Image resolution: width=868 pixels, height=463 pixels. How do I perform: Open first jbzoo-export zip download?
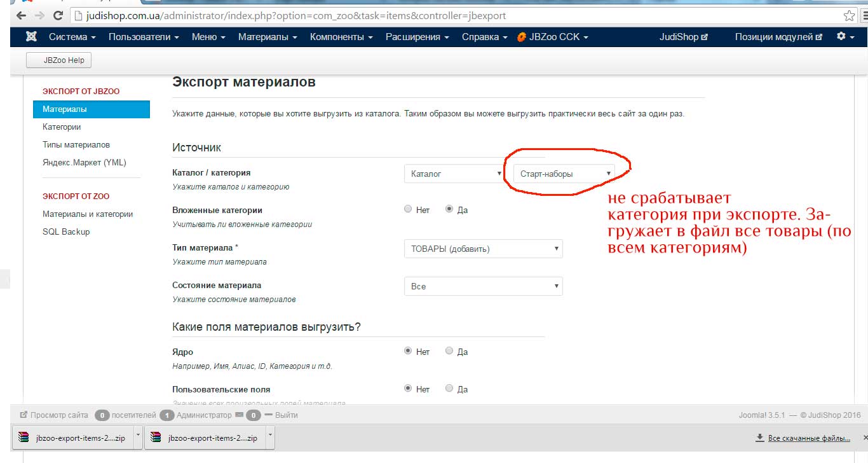[72, 438]
